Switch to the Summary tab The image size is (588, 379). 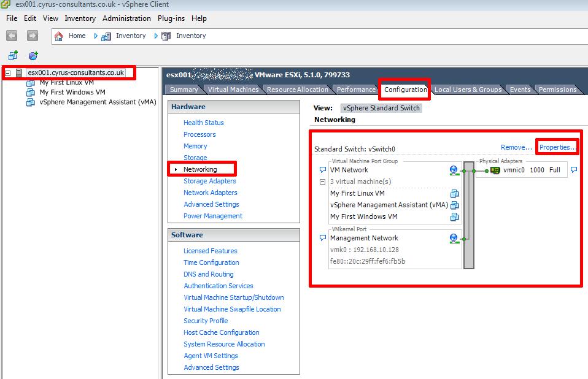pos(184,90)
